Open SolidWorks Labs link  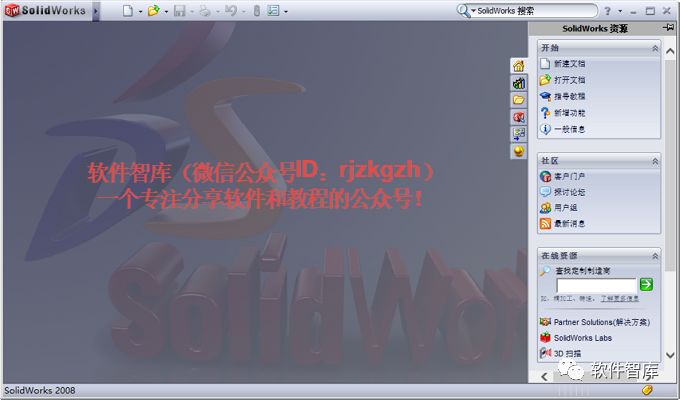[583, 338]
